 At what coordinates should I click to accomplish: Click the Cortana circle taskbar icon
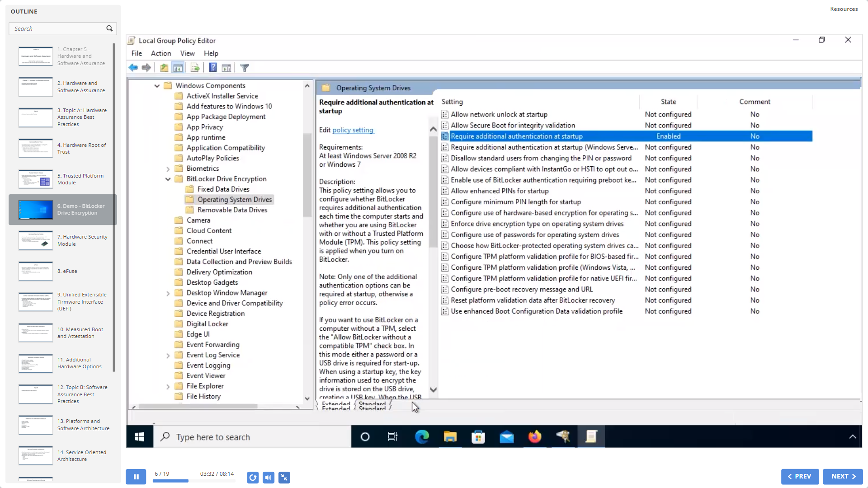coord(365,437)
